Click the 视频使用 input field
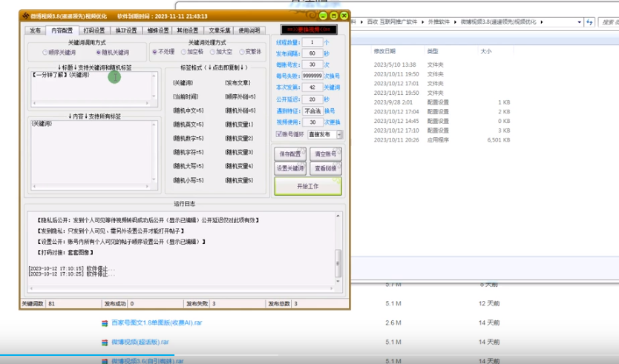619x364 pixels. [x=312, y=122]
